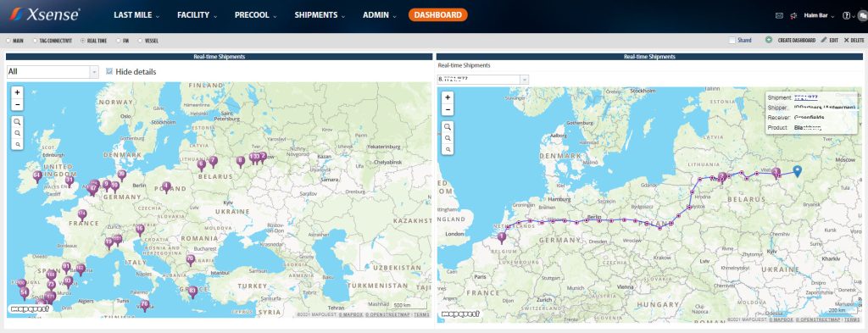Image resolution: width=868 pixels, height=333 pixels.
Task: Open the Shipments menu
Action: tap(319, 15)
